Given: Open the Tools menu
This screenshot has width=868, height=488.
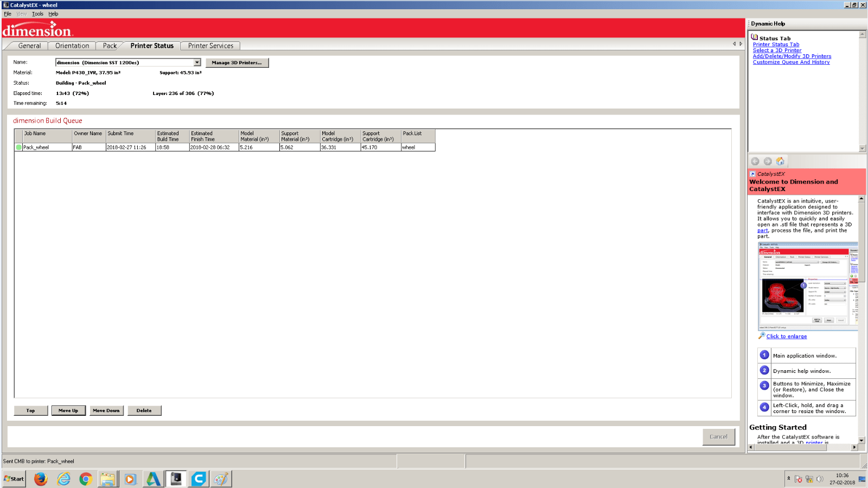Looking at the screenshot, I should point(37,14).
